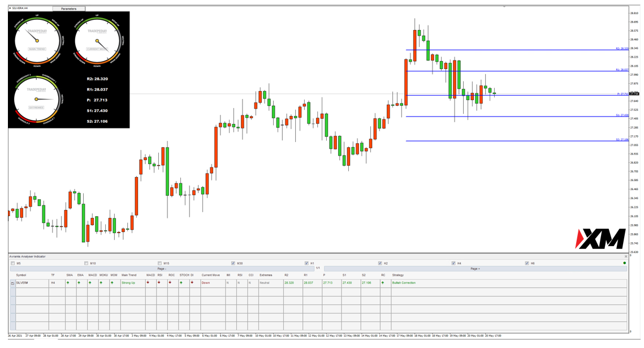Enable the M10 timeframe checkbox
Viewport: 644px width, 348px height.
tap(87, 263)
